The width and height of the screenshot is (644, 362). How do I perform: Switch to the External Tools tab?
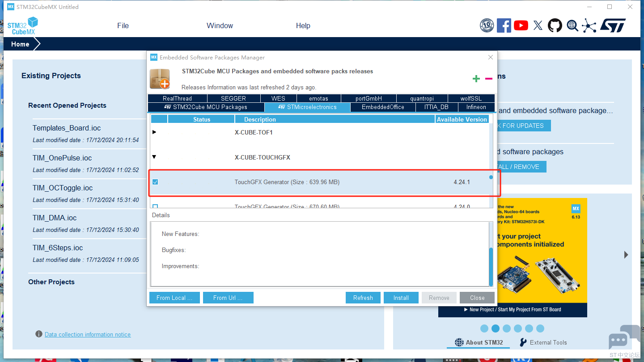tap(543, 342)
